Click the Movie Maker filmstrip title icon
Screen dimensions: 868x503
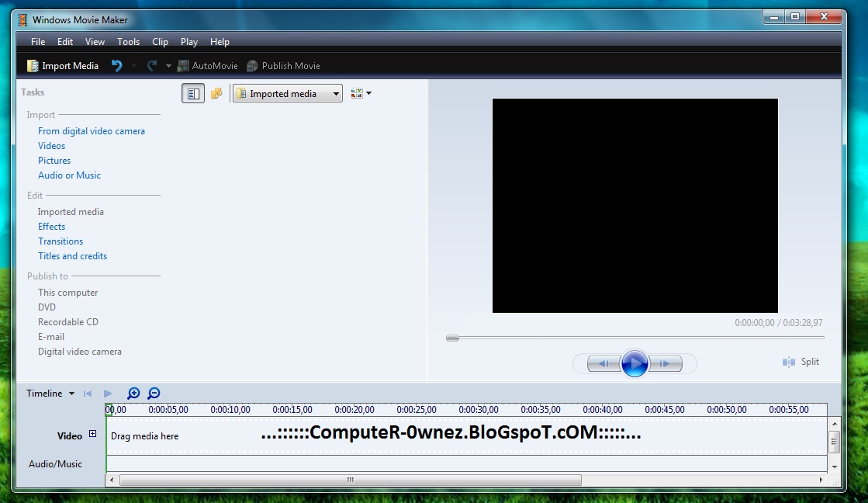[22, 20]
